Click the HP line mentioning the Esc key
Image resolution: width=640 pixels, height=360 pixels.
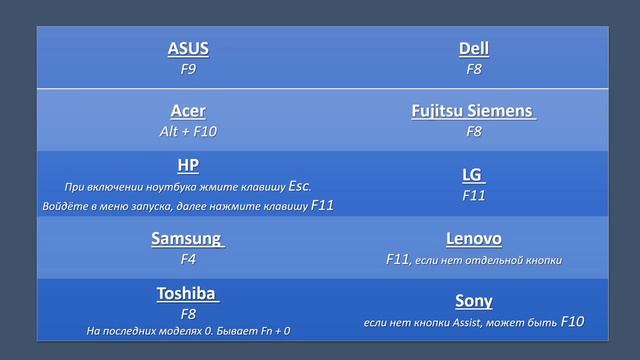coord(188,186)
